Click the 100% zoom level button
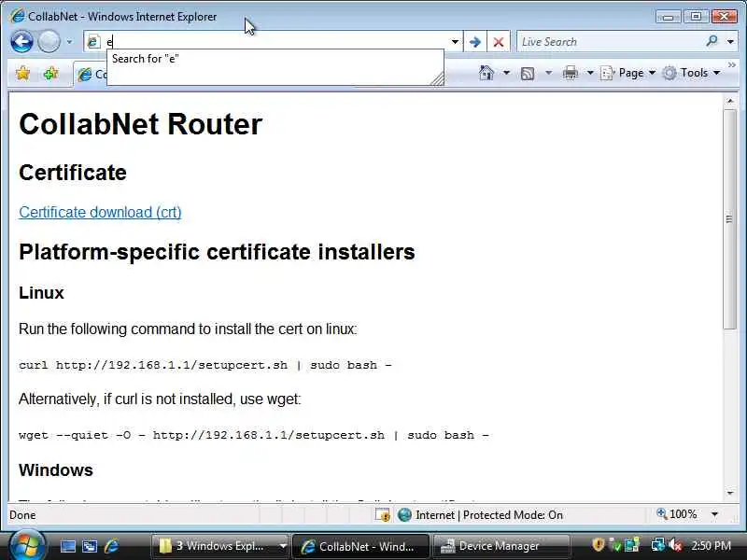This screenshot has width=747, height=560. pos(676,514)
